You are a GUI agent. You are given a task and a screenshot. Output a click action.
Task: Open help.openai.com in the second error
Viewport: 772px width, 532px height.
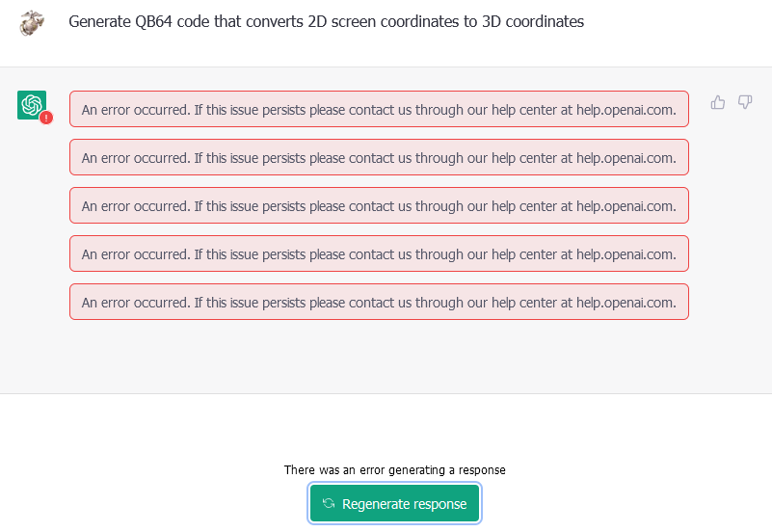[626, 158]
